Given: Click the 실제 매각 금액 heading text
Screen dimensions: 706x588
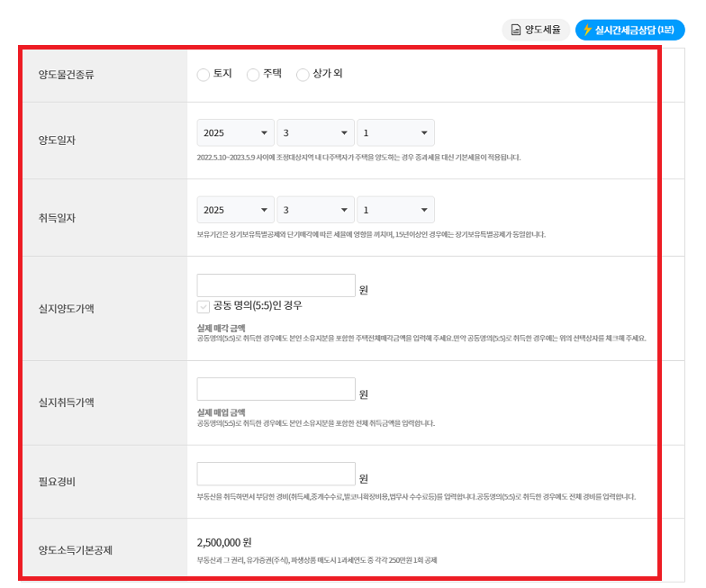Looking at the screenshot, I should [x=222, y=328].
